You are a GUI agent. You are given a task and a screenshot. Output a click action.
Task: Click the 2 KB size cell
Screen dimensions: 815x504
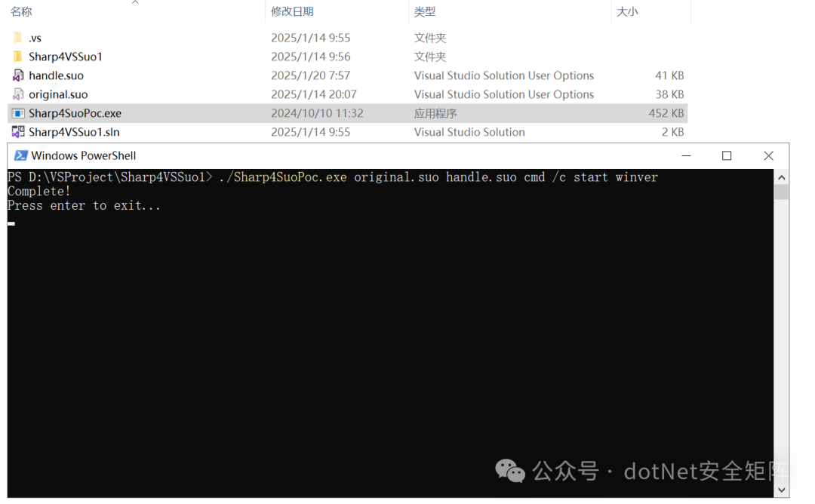pyautogui.click(x=672, y=132)
